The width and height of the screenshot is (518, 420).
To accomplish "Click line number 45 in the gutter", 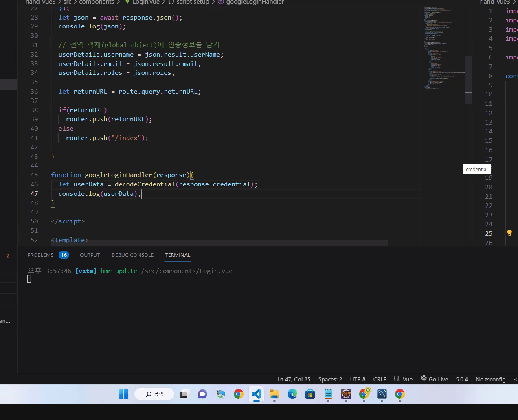I will pos(34,175).
